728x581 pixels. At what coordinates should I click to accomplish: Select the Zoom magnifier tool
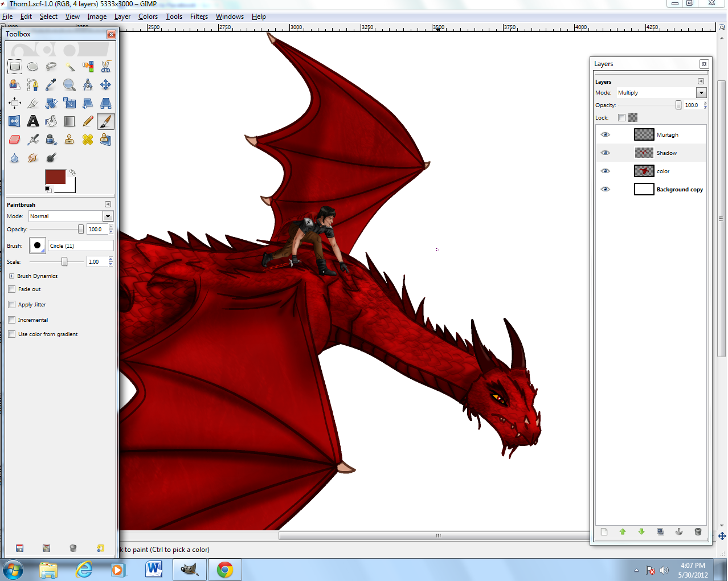pos(69,85)
